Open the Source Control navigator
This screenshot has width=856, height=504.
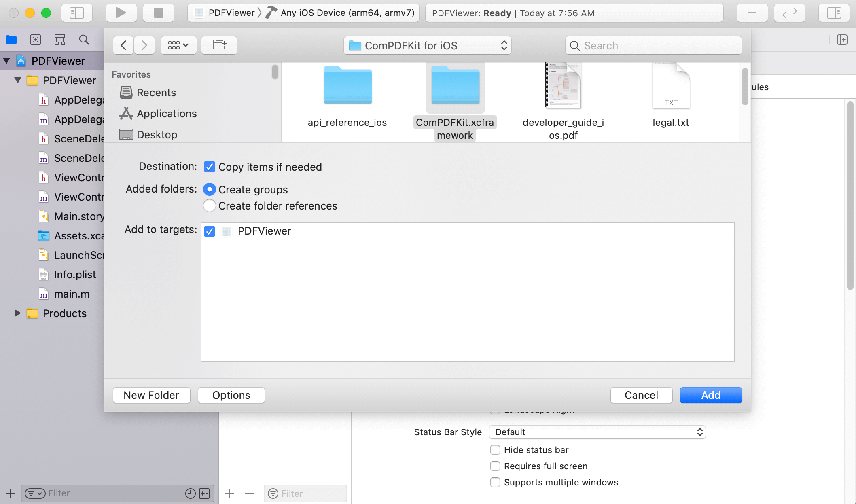[x=36, y=40]
